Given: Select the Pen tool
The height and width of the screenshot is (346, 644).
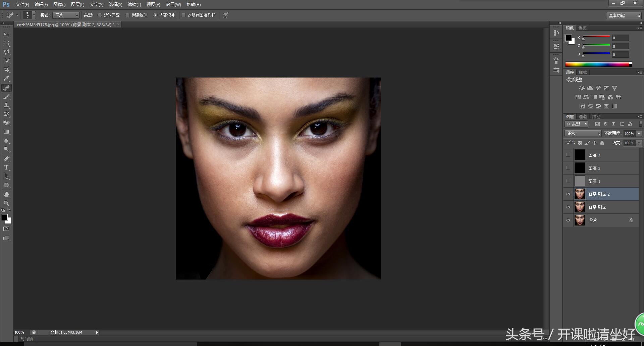Looking at the screenshot, I should tap(6, 159).
